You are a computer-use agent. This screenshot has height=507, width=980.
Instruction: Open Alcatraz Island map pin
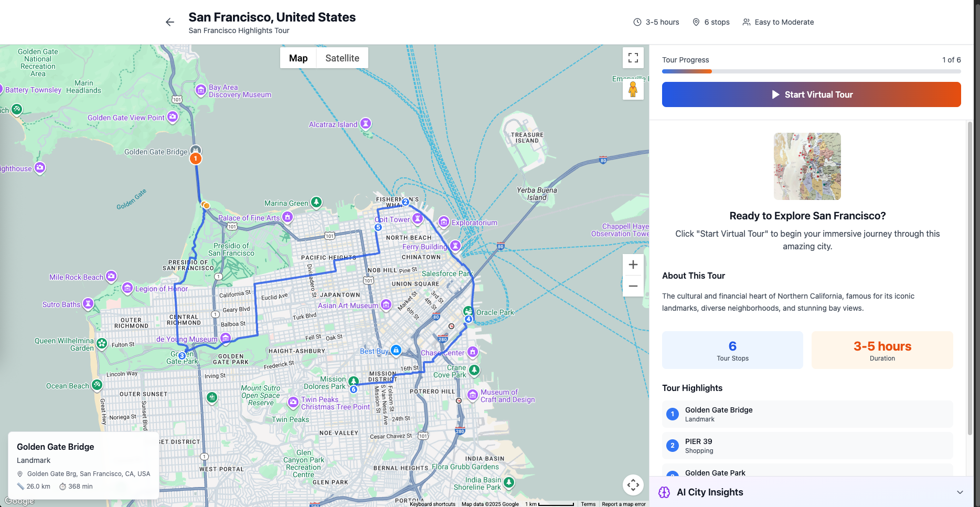(x=366, y=123)
